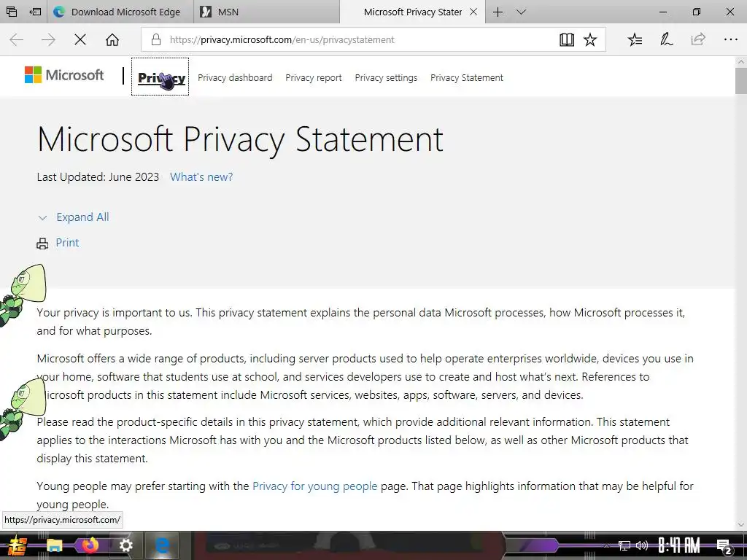The image size is (747, 560).
Task: Click the vertical page scrollbar
Action: pyautogui.click(x=741, y=292)
